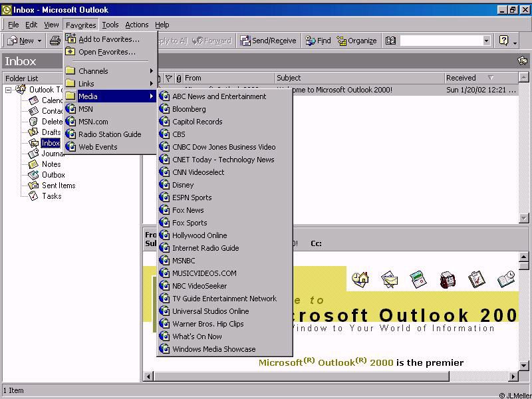Open the New item dropdown arrow
532x399 pixels.
[39, 41]
